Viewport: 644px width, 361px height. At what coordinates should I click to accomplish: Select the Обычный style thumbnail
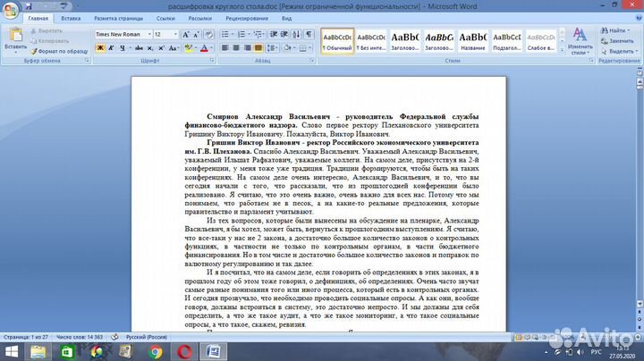click(339, 40)
